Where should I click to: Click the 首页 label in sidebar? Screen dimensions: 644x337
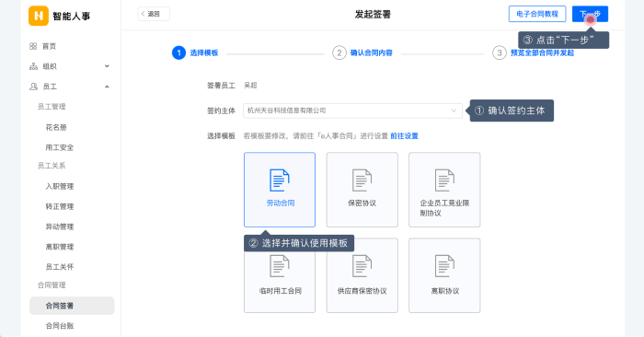click(50, 46)
